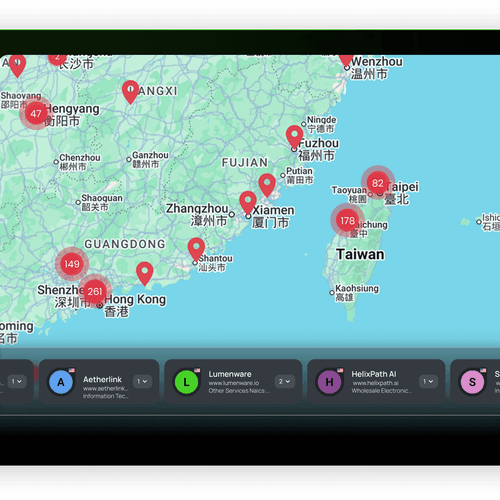Expand the dropdown on the leftmost partial card
The width and height of the screenshot is (500, 500).
(x=17, y=381)
